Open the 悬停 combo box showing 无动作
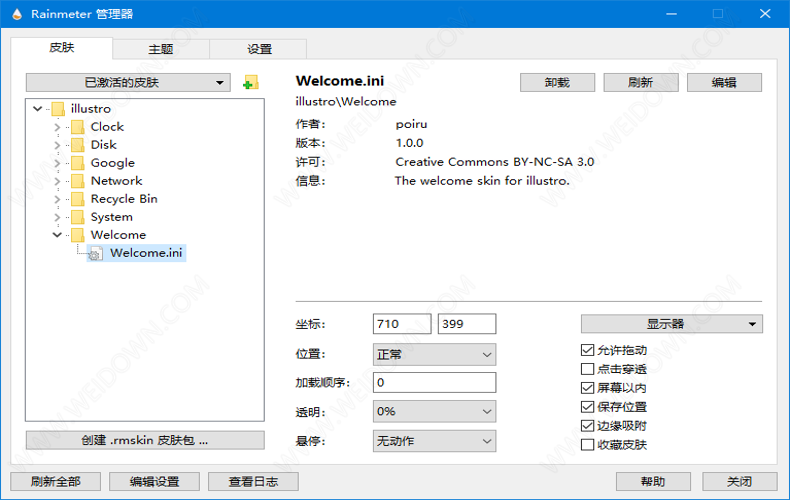Screen dimensions: 790x500 click(x=434, y=441)
